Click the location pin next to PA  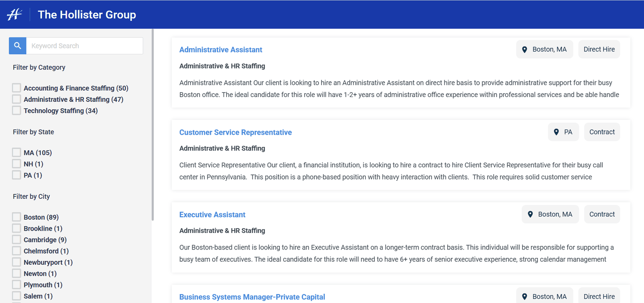[556, 132]
